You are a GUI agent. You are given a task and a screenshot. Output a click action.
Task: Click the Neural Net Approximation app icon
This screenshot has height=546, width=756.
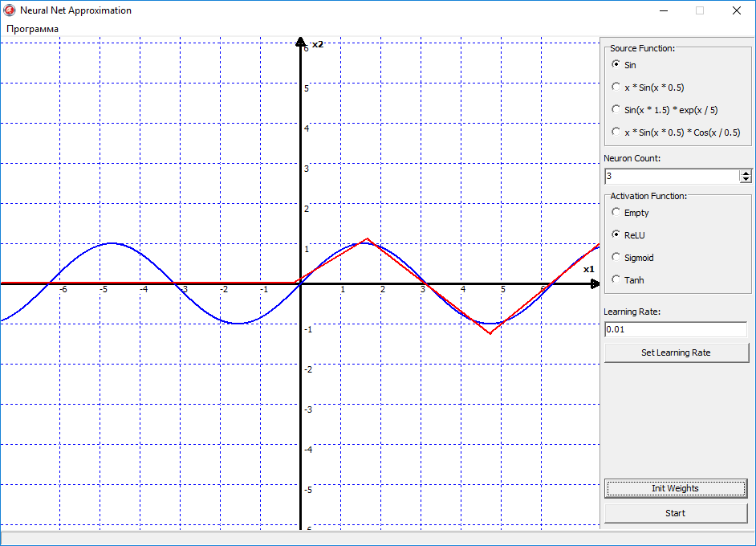pos(9,10)
